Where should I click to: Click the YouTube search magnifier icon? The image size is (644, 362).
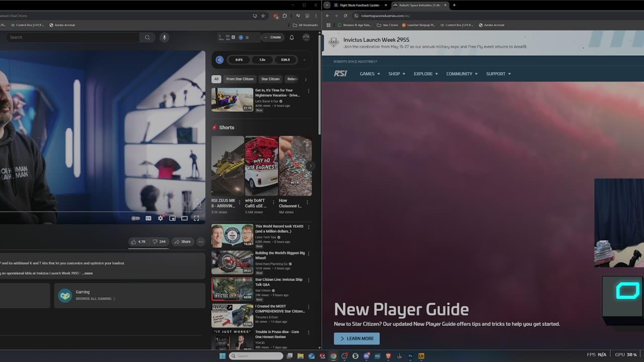pyautogui.click(x=147, y=37)
